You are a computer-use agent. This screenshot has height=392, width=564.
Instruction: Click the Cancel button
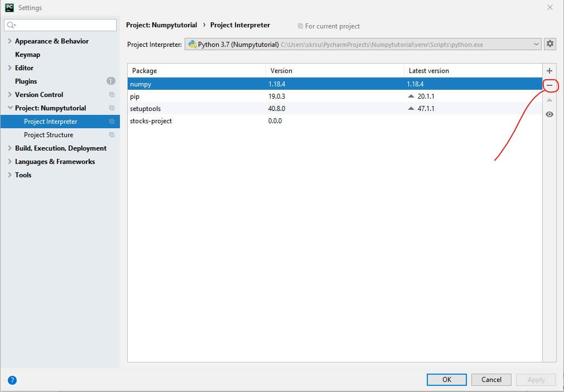491,379
